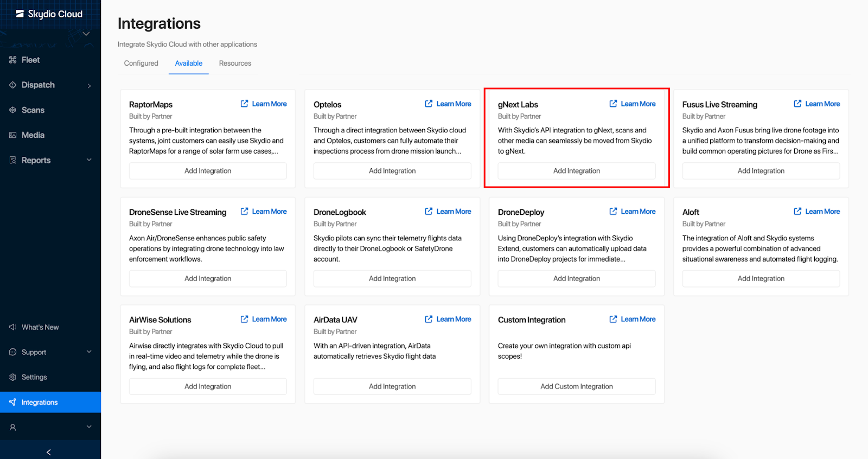Click external link icon on DroneLogbook card
Viewport: 868px width, 459px height.
(x=429, y=211)
